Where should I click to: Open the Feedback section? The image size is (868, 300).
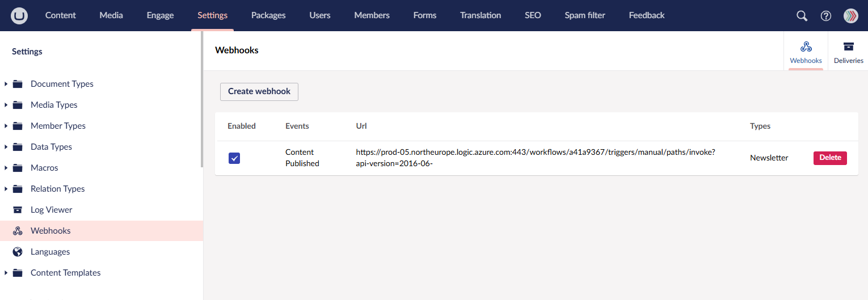(x=647, y=15)
